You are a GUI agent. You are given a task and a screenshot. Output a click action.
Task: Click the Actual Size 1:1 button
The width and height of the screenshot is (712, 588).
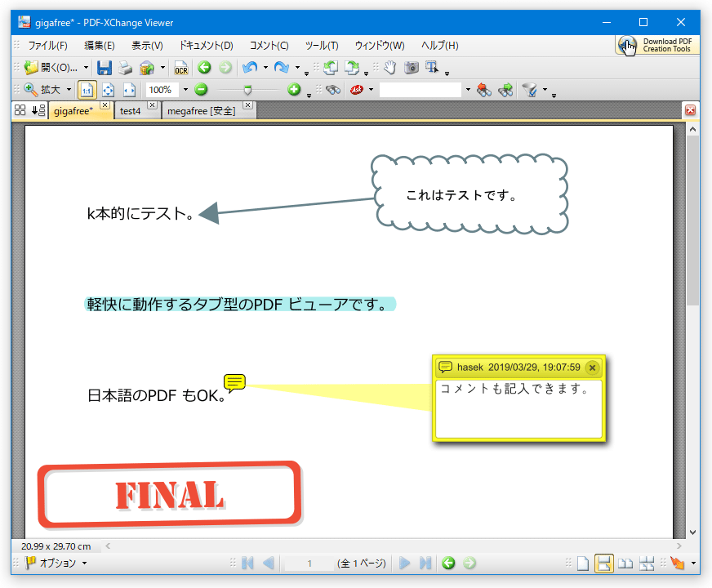(87, 90)
